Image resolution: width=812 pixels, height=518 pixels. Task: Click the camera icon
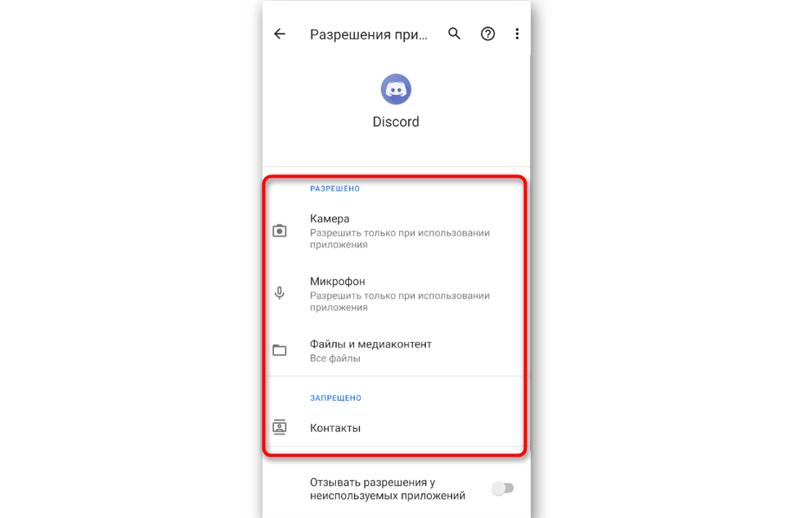(x=280, y=231)
